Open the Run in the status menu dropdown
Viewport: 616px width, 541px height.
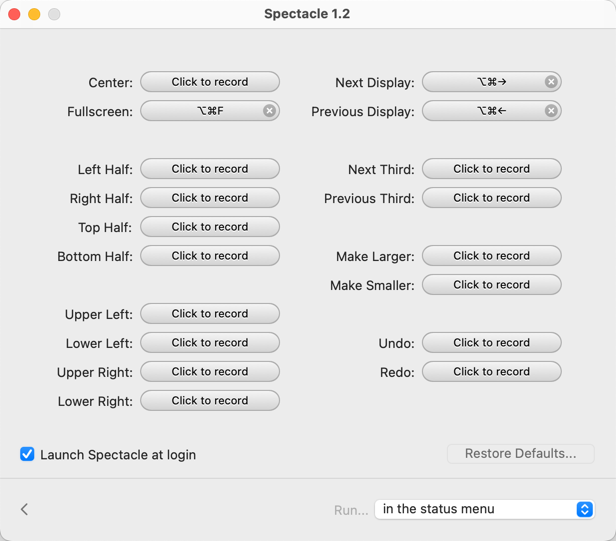pyautogui.click(x=485, y=509)
